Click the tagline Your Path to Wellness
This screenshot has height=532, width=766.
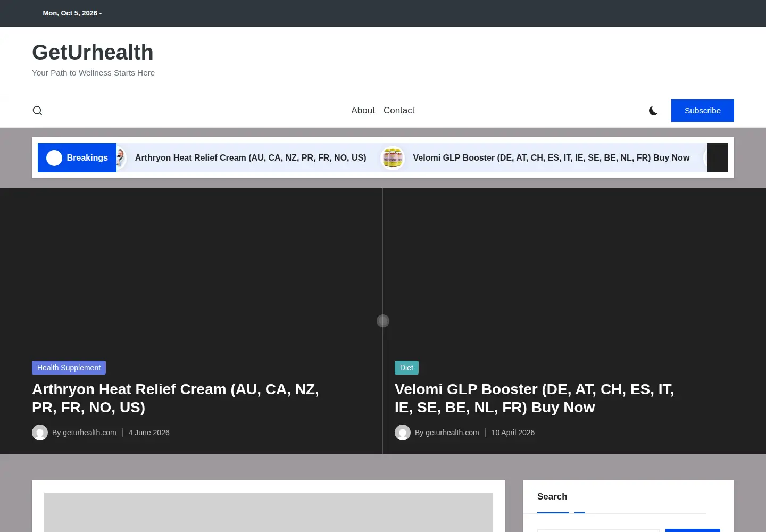pyautogui.click(x=93, y=73)
